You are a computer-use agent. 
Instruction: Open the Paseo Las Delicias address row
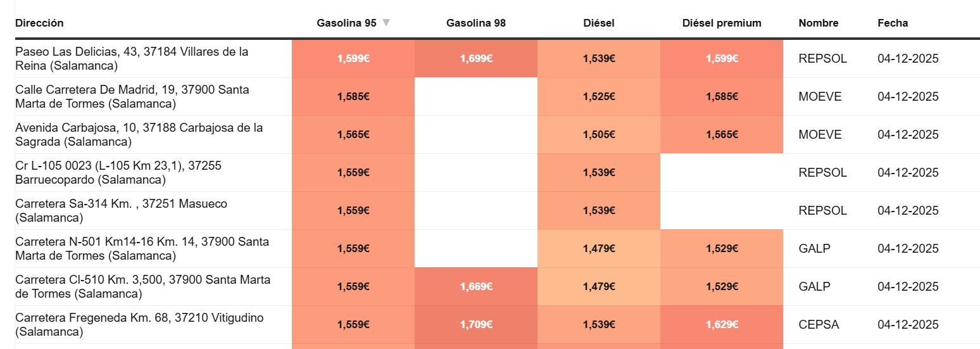[x=132, y=58]
